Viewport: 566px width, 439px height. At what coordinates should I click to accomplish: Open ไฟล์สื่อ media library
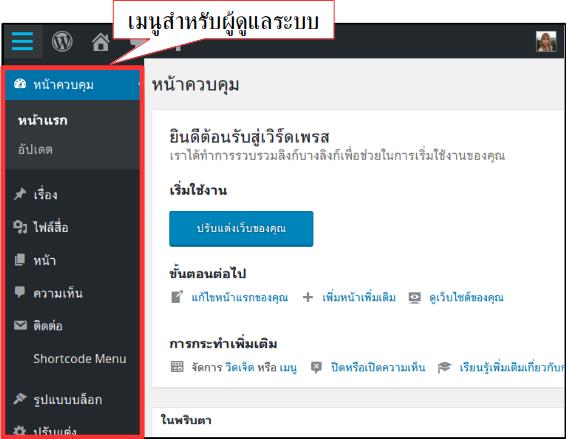coord(73,227)
